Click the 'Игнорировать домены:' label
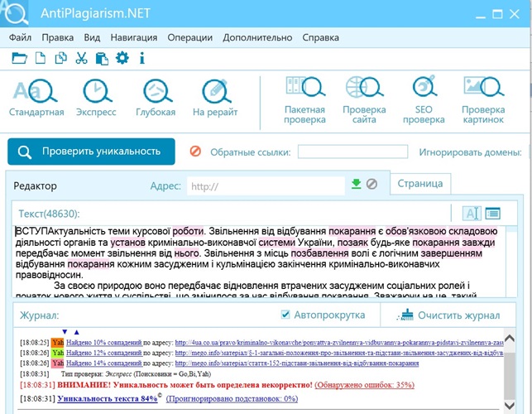The height and width of the screenshot is (414, 532). (x=470, y=152)
